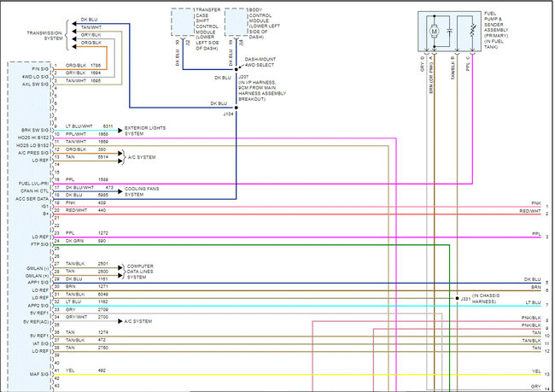Image resolution: width=555 pixels, height=392 pixels.
Task: Click circuit number 5985
Action: (x=103, y=195)
